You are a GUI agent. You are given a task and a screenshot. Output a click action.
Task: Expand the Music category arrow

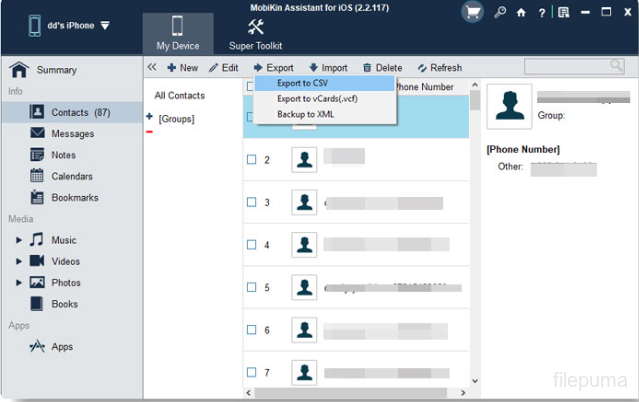(x=18, y=240)
